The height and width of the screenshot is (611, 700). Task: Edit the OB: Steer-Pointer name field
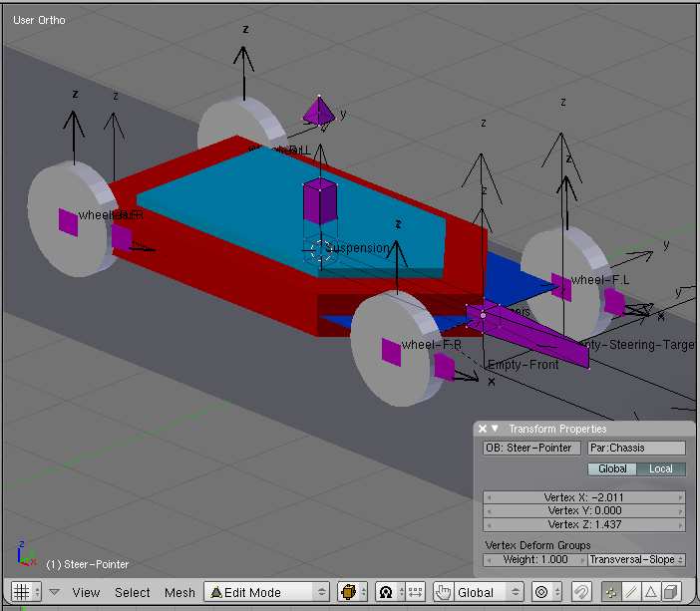pos(531,448)
